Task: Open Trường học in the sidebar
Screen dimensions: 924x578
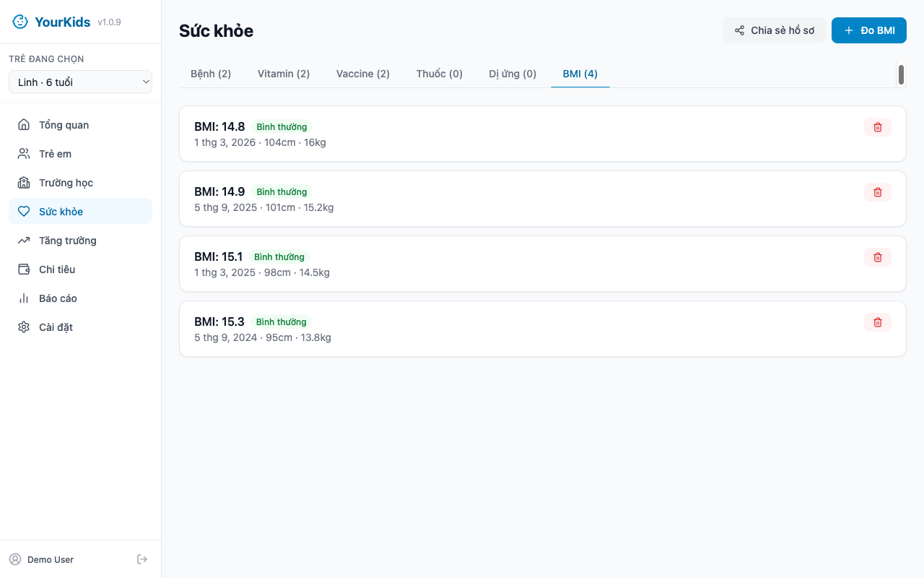Action: coord(80,183)
